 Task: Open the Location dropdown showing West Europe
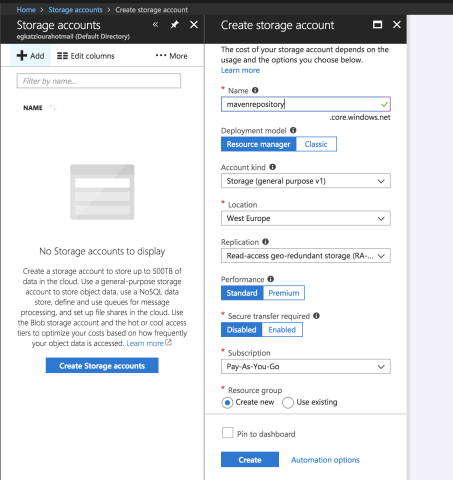point(306,218)
